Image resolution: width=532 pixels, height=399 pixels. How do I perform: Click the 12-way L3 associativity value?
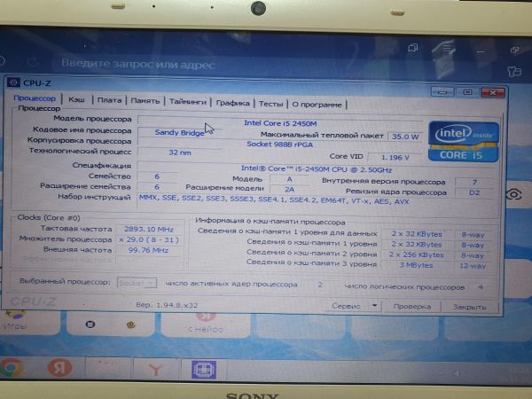click(473, 266)
